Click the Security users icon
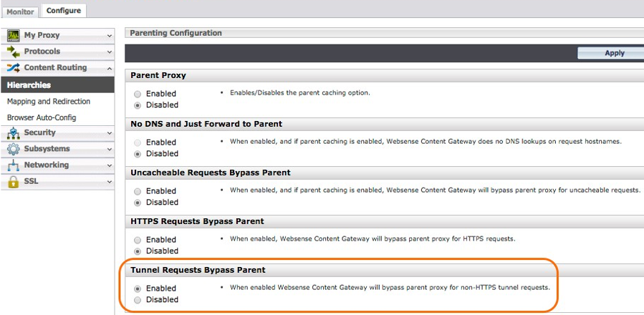Image resolution: width=644 pixels, height=315 pixels. coord(13,132)
